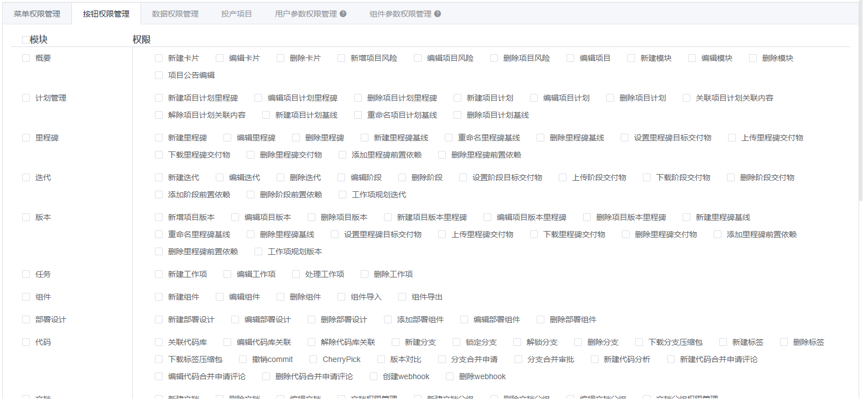Viewport: 868px width, 404px height.
Task: Check the 项目公告编辑 permission
Action: click(159, 75)
